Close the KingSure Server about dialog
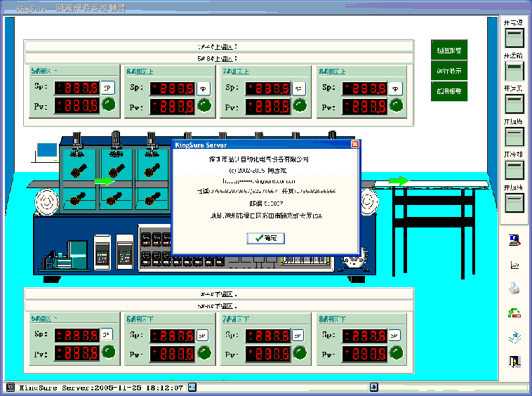This screenshot has width=532, height=396. (x=355, y=144)
